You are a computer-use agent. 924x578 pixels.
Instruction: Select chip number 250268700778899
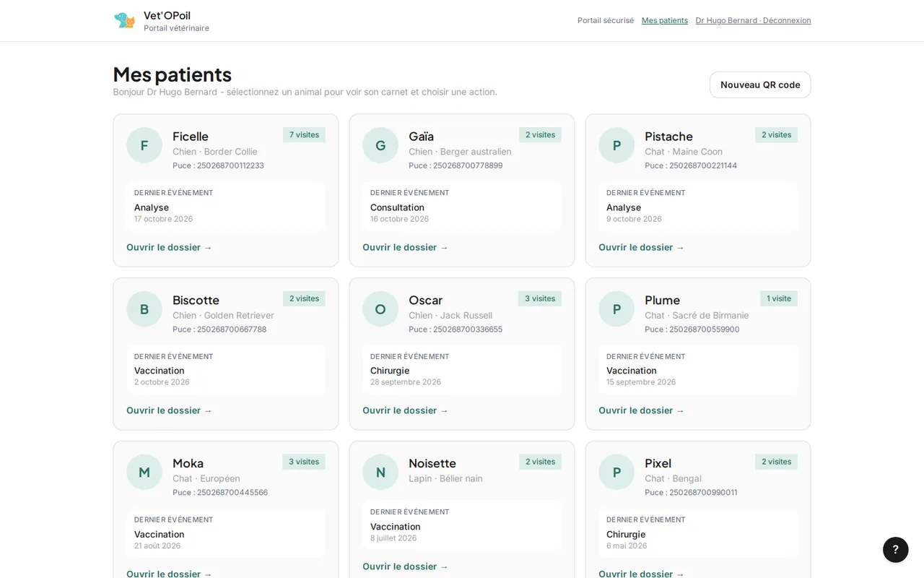(x=468, y=165)
